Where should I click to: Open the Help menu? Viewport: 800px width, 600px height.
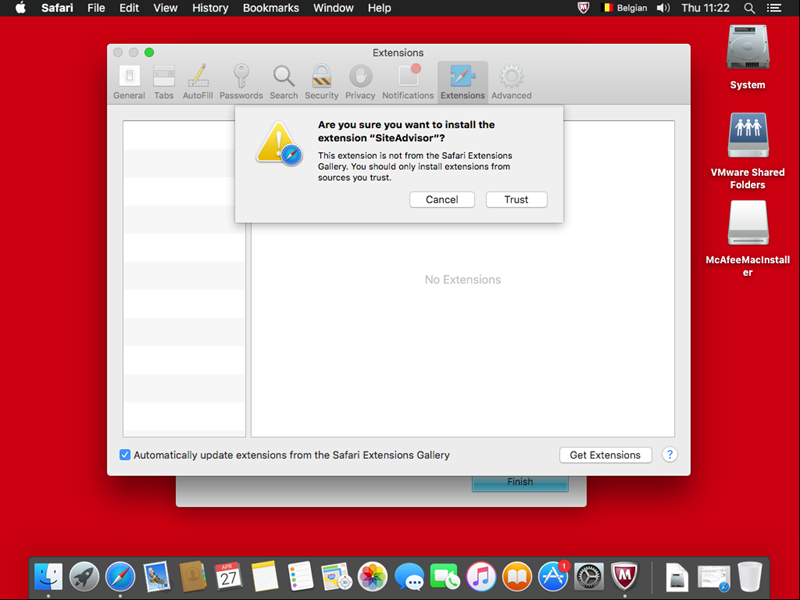(x=380, y=8)
